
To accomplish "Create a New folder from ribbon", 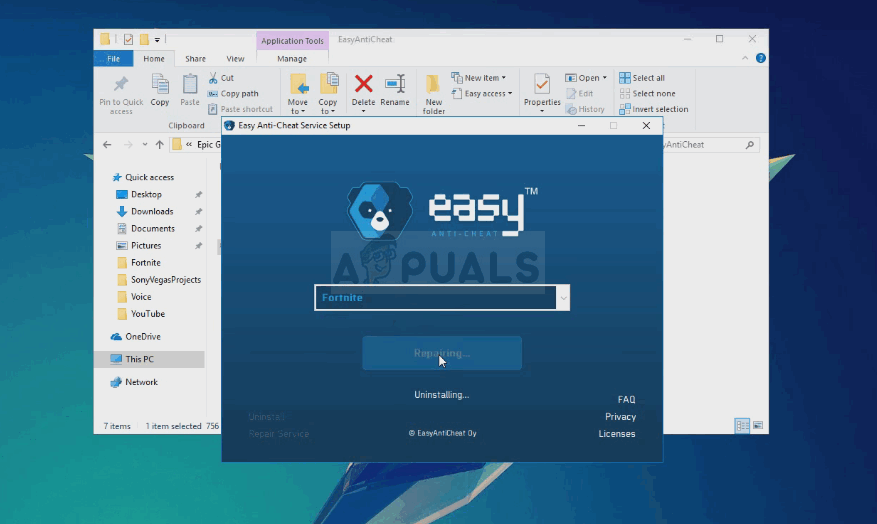I will click(x=433, y=94).
